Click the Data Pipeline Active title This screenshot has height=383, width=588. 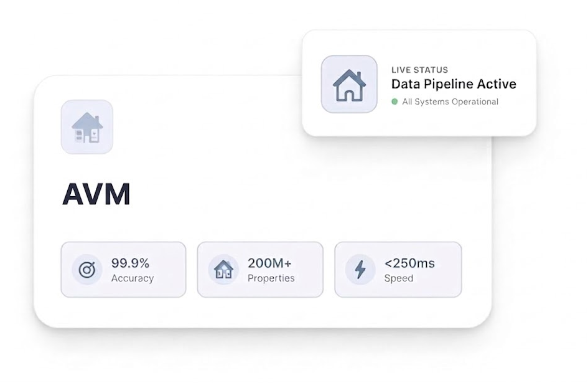454,84
